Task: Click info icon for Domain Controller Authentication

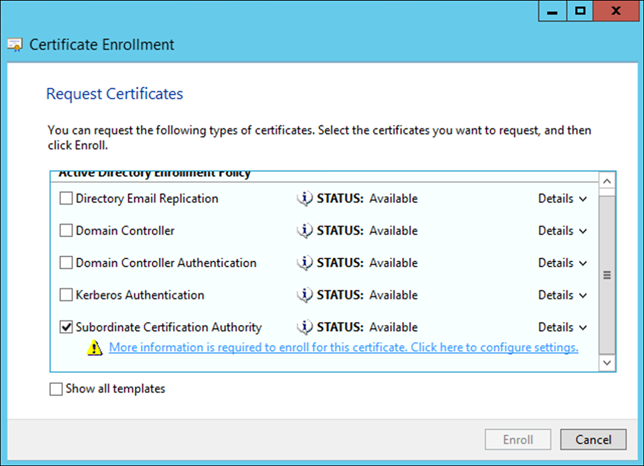Action: pyautogui.click(x=305, y=263)
